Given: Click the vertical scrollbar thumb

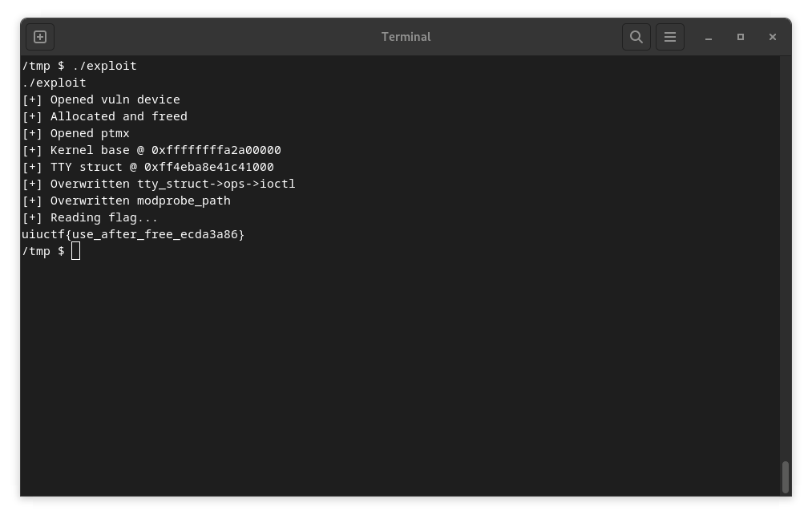Looking at the screenshot, I should pos(786,477).
